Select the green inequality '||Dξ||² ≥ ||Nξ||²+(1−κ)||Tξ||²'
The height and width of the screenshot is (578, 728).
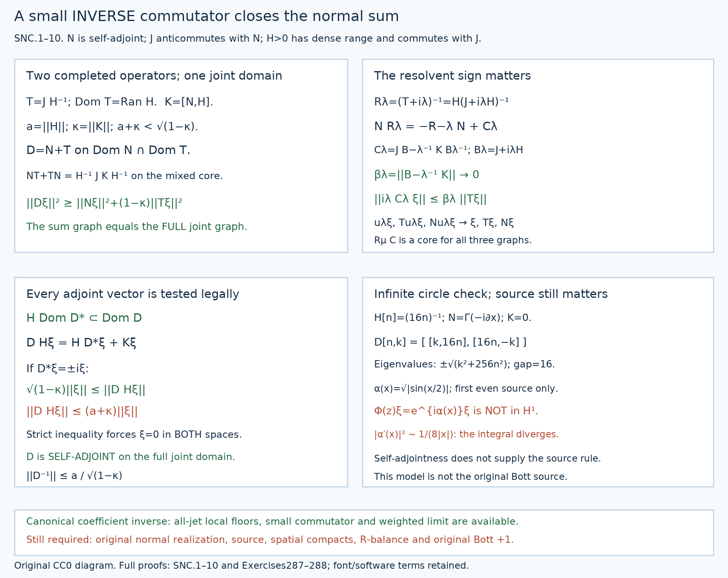[x=104, y=203]
